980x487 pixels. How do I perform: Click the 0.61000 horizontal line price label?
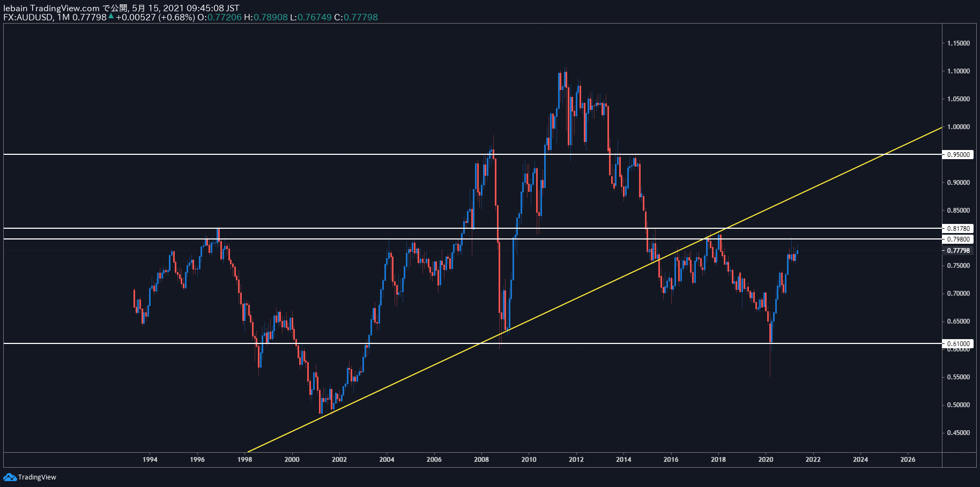tap(958, 343)
